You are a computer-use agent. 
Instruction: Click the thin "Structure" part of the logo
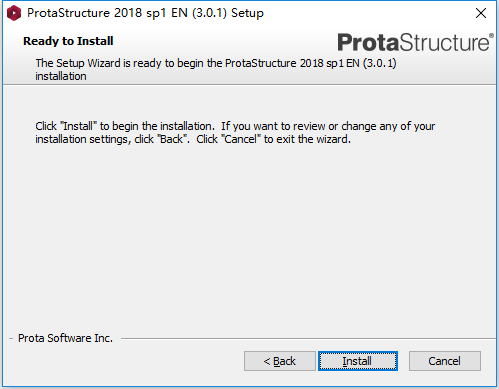pyautogui.click(x=444, y=43)
